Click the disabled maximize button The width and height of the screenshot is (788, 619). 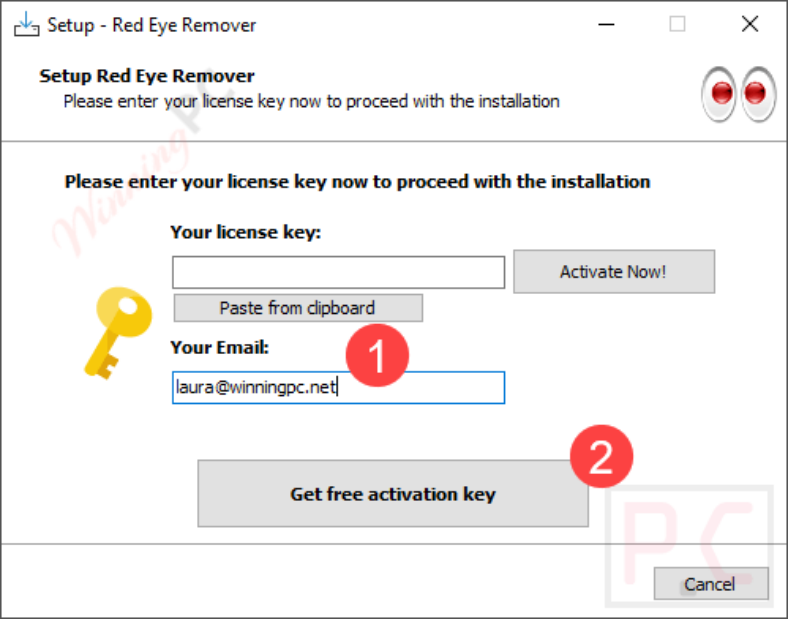[x=677, y=24]
